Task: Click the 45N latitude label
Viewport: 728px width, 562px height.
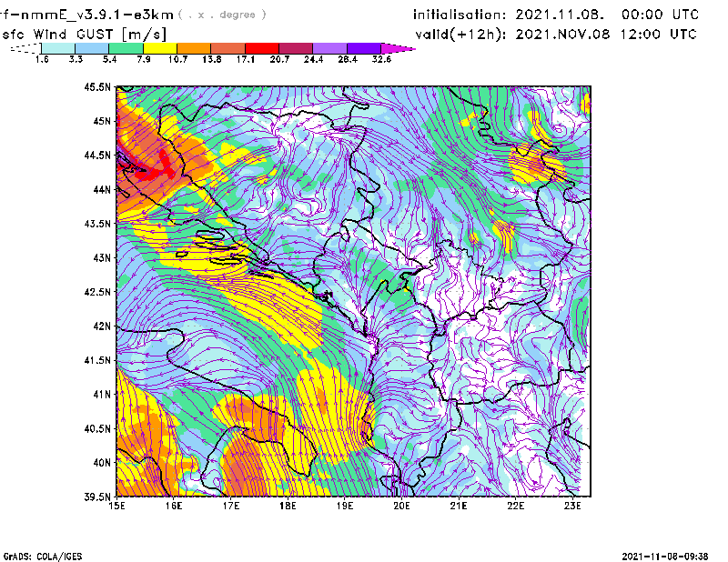Action: tap(102, 121)
